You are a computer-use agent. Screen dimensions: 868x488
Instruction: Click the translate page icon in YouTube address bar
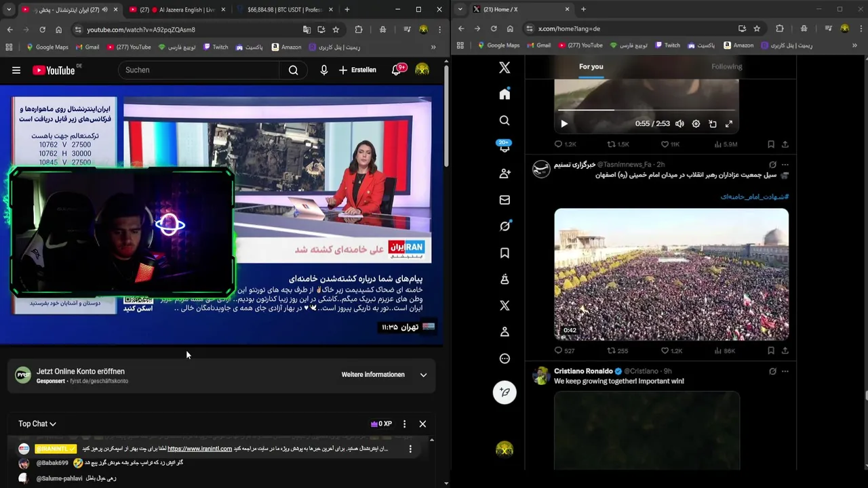307,30
